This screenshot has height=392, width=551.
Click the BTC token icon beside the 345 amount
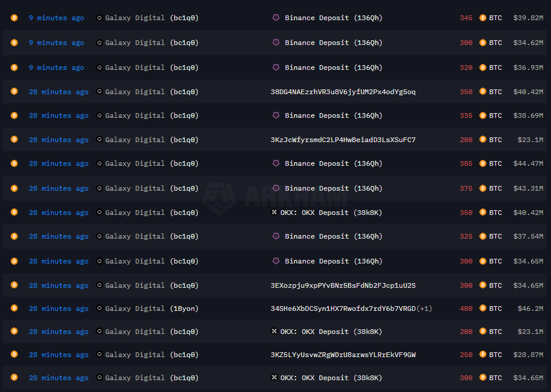pos(483,18)
